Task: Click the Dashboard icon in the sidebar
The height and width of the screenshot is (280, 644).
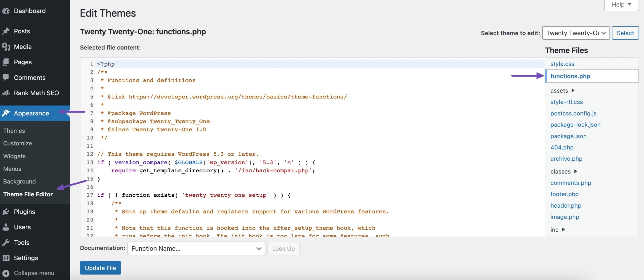Action: pyautogui.click(x=6, y=11)
